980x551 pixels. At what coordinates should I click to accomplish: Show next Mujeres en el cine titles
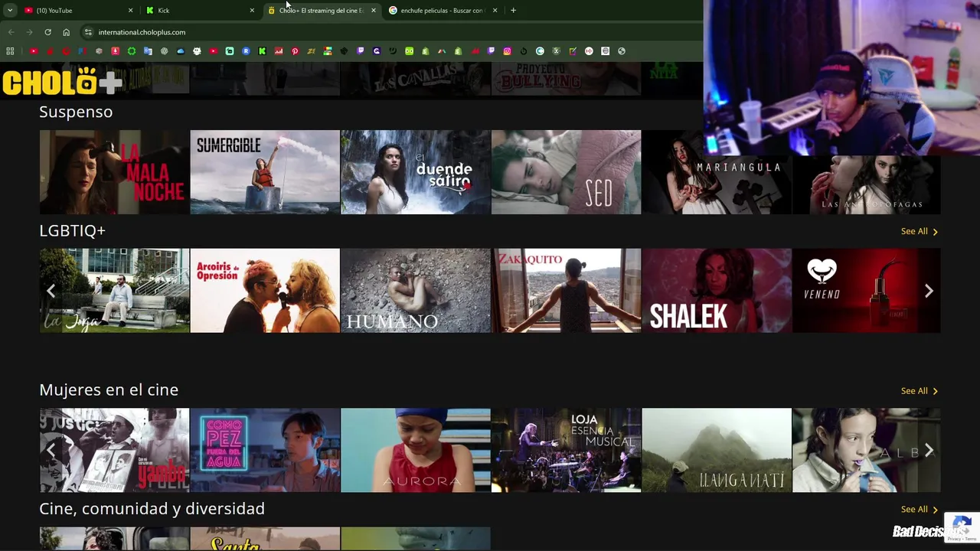coord(929,451)
